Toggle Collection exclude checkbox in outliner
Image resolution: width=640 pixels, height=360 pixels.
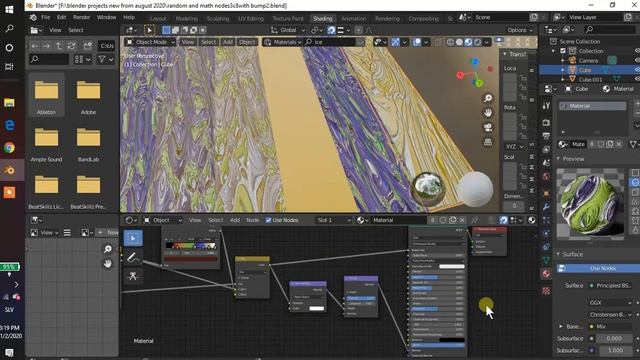point(563,51)
